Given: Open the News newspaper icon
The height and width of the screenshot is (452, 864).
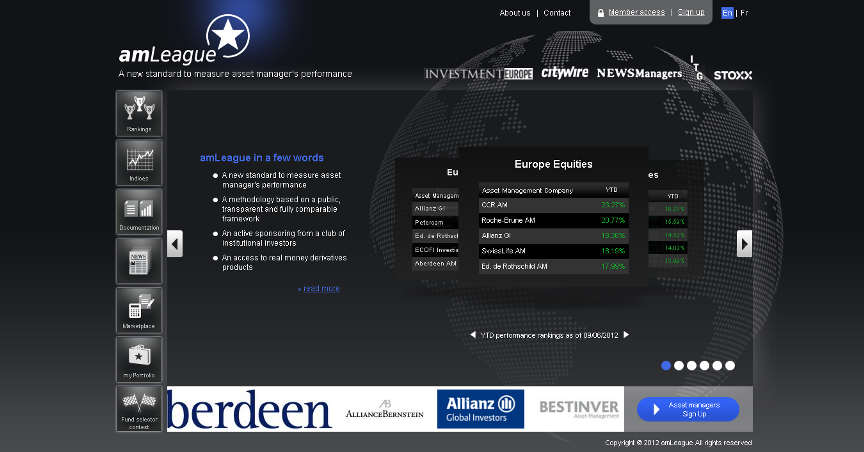Looking at the screenshot, I should [139, 261].
